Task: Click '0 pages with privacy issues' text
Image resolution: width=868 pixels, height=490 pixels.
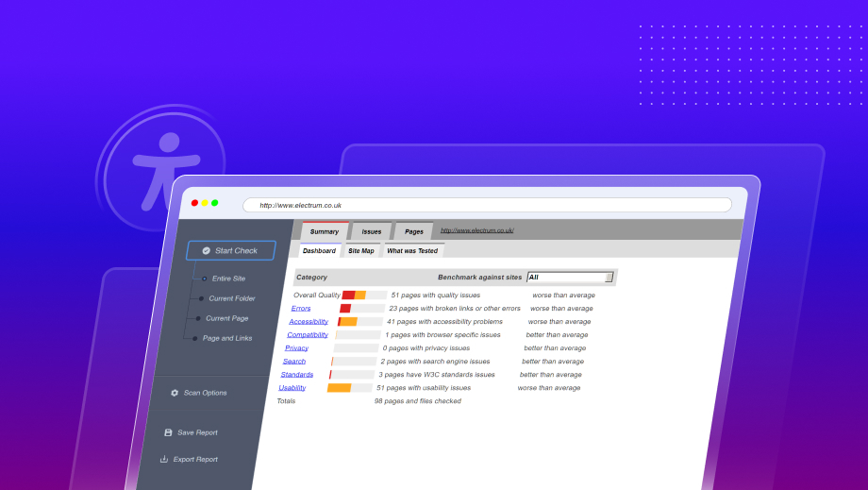Action: pyautogui.click(x=426, y=348)
